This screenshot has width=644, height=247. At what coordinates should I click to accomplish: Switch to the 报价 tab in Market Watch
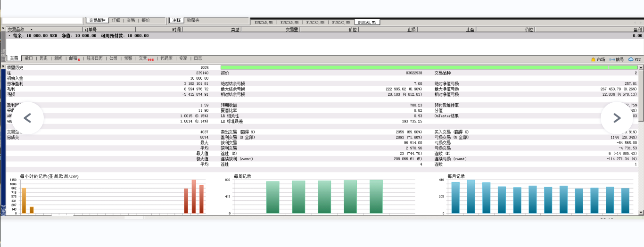click(x=145, y=20)
